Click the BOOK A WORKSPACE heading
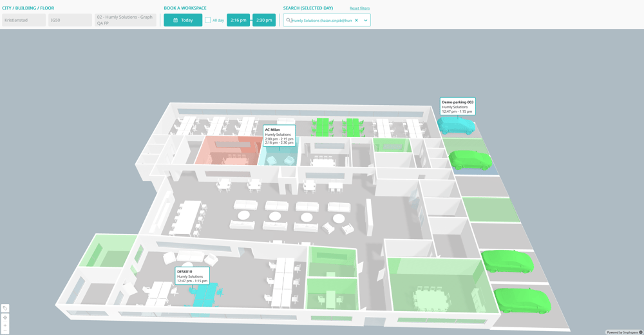This screenshot has width=644, height=335. coord(185,8)
